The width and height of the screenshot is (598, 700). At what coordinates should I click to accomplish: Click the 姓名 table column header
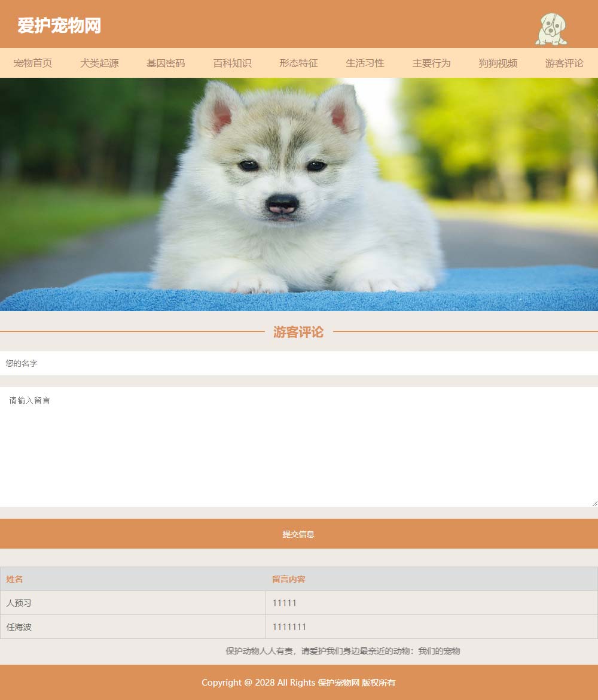click(133, 579)
